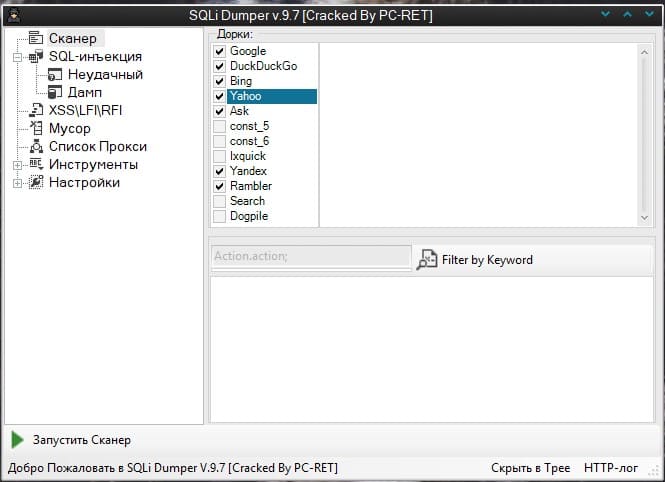Click the SQL-инъекция database icon
The image size is (665, 482).
pyautogui.click(x=36, y=56)
